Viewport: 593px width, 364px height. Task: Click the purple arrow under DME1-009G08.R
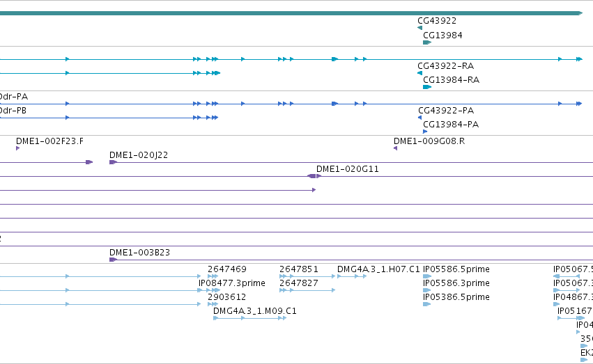[x=396, y=148]
